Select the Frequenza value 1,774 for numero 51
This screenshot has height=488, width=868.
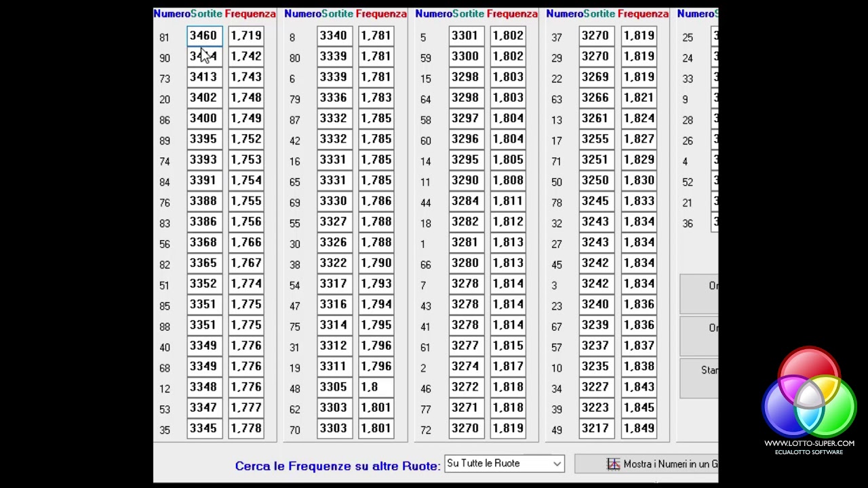pos(246,284)
